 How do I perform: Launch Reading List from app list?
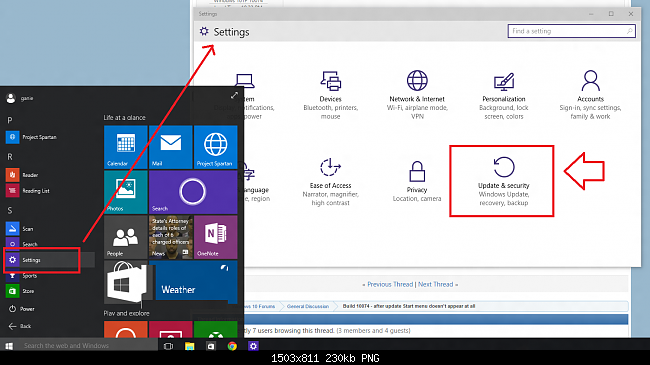28,191
